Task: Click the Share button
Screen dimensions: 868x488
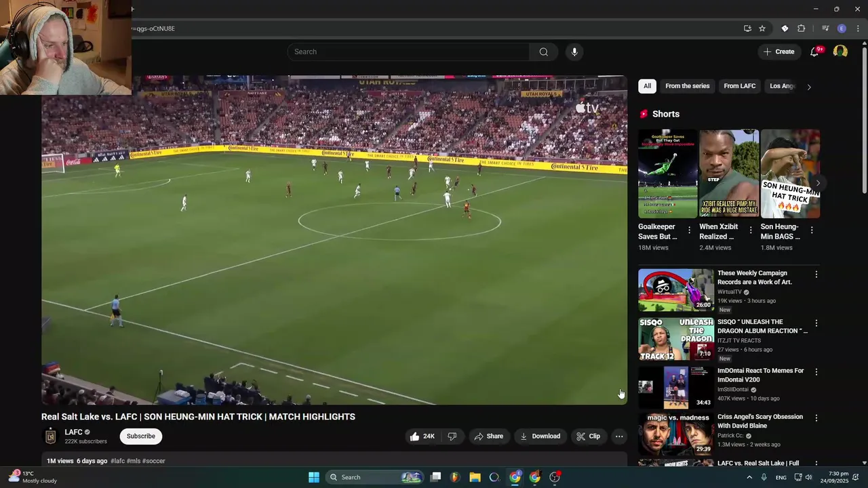Action: 488,436
